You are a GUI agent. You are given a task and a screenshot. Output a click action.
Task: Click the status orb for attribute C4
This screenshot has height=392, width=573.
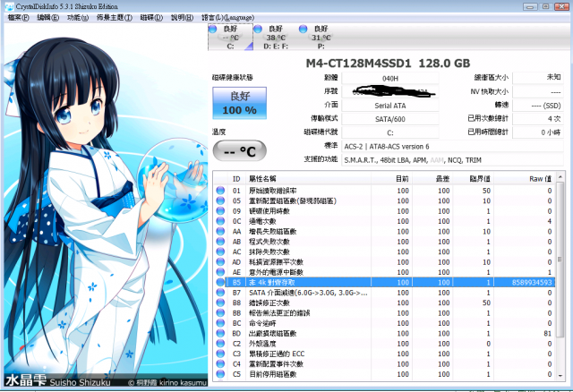[x=220, y=364]
